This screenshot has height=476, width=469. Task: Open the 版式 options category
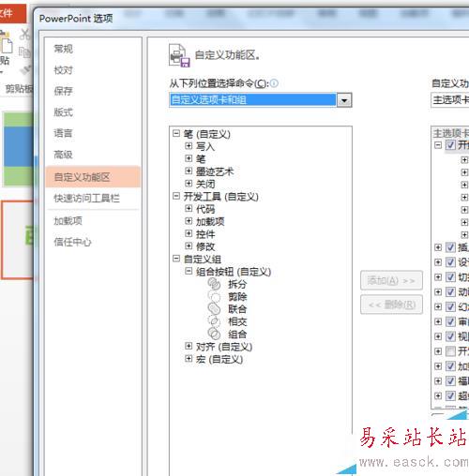tap(64, 112)
